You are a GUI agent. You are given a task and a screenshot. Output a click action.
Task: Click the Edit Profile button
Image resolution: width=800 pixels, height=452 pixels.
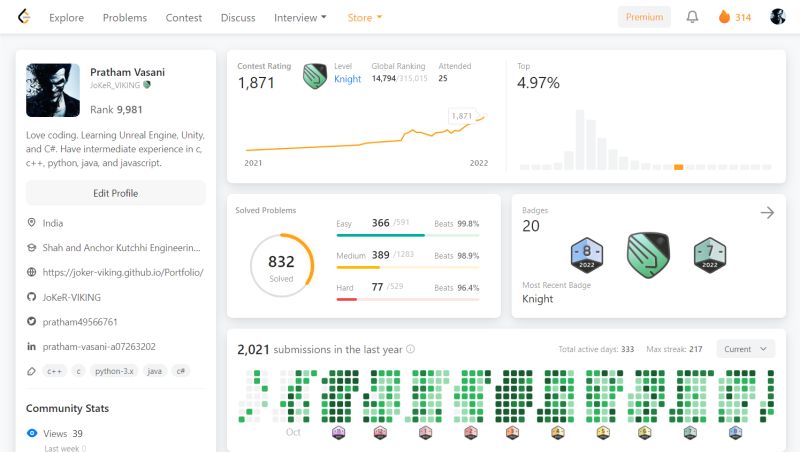[116, 193]
